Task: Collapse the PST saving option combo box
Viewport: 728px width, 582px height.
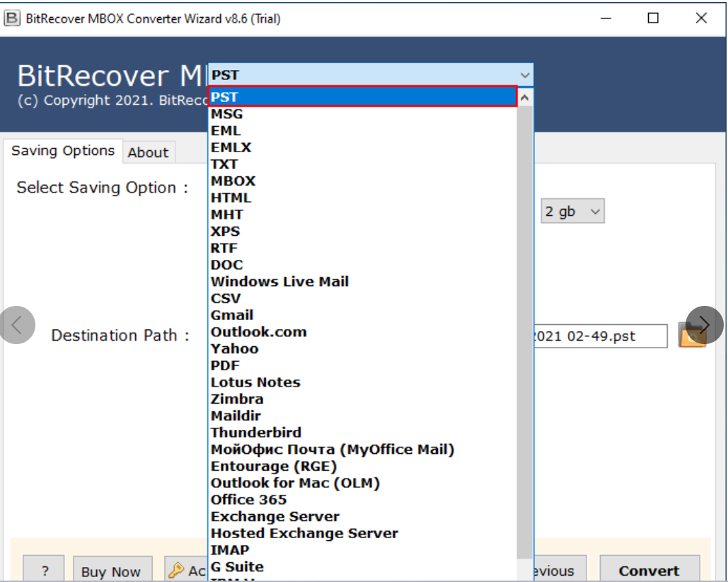Action: pos(371,75)
